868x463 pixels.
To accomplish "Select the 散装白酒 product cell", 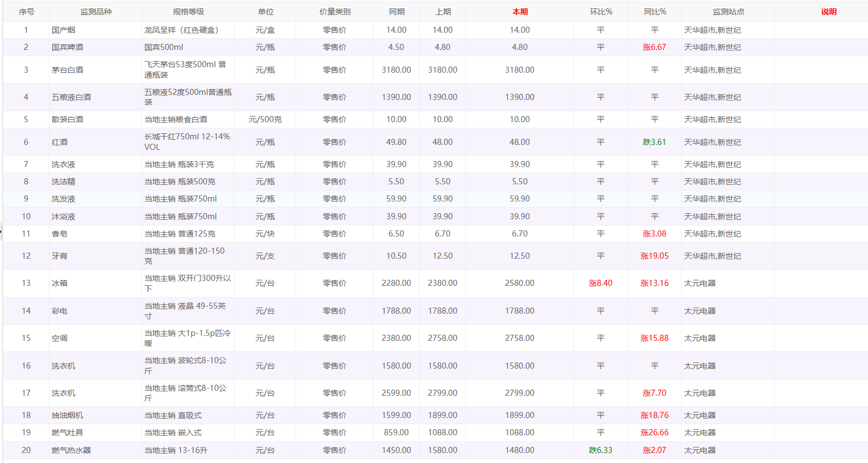I will click(96, 119).
